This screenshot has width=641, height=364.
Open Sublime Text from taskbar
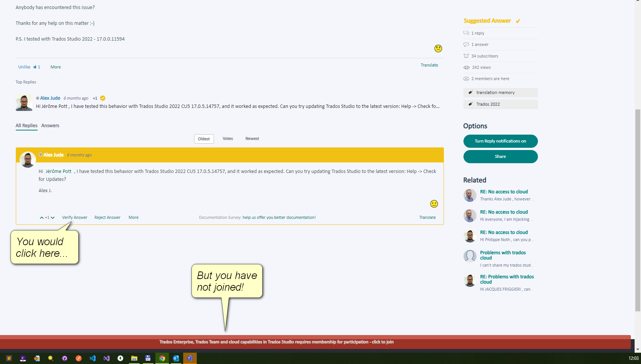[x=9, y=358]
